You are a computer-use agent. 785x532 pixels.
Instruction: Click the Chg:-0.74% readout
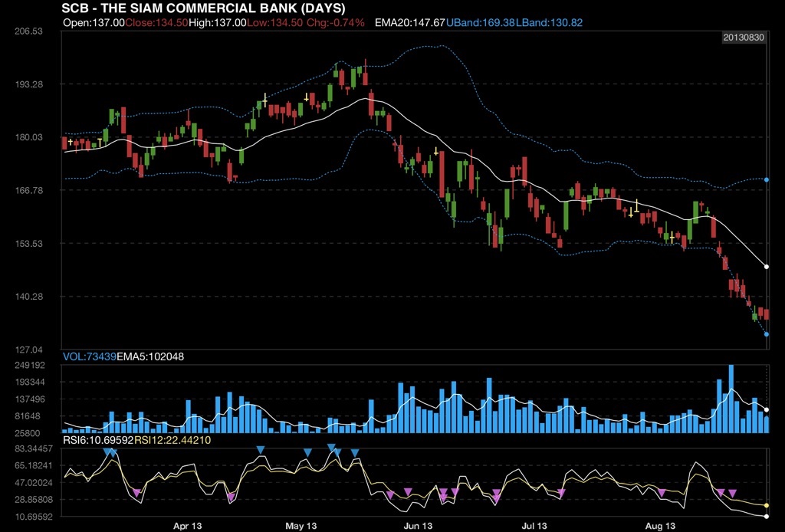point(336,22)
